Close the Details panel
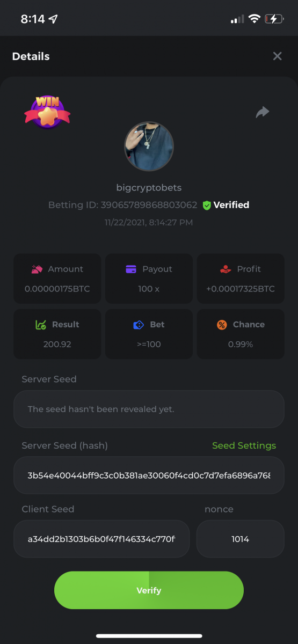Viewport: 298px width, 644px height. [277, 56]
